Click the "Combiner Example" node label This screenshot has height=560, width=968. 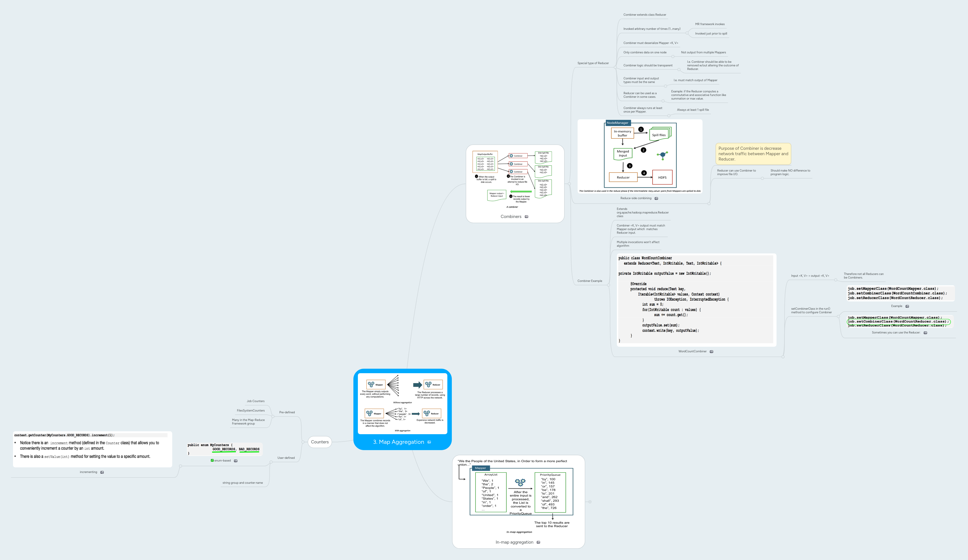pos(591,281)
